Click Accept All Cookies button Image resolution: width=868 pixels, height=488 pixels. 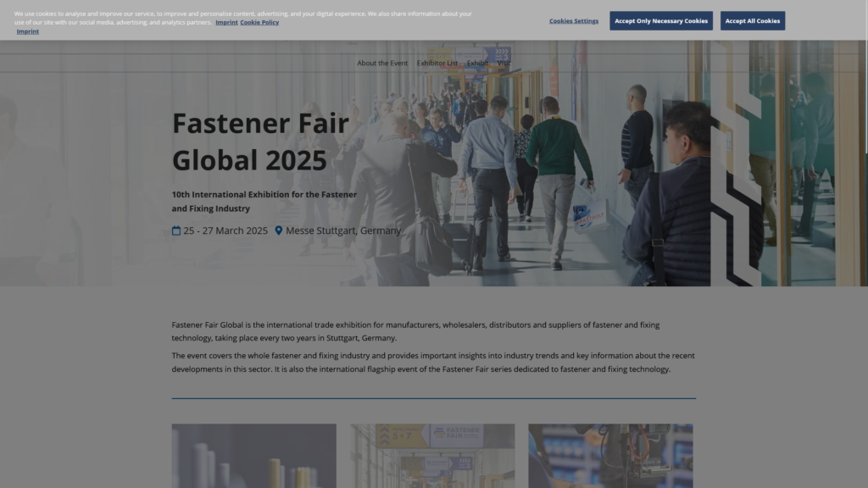point(753,21)
